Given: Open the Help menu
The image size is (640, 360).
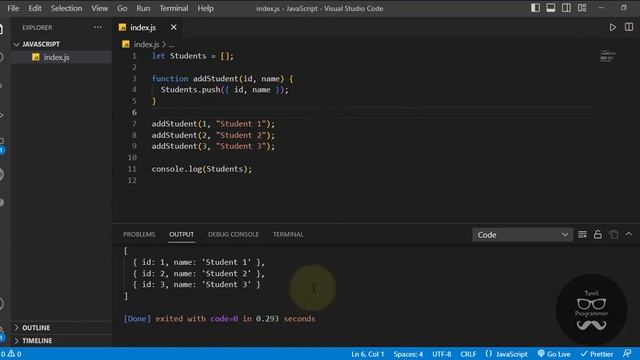Looking at the screenshot, I should pos(205,8).
